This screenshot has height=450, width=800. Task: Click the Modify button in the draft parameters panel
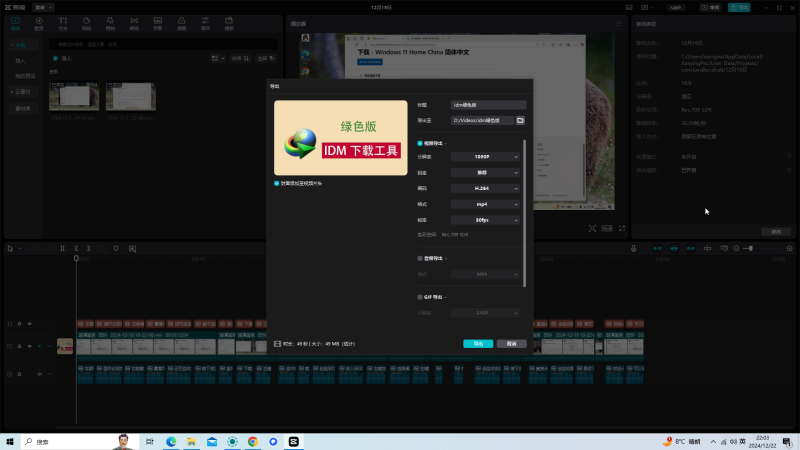tap(776, 232)
